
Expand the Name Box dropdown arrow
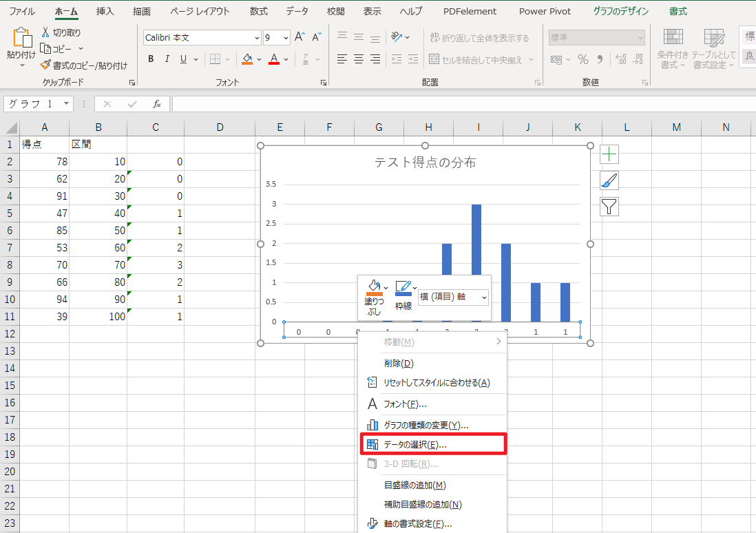point(67,104)
